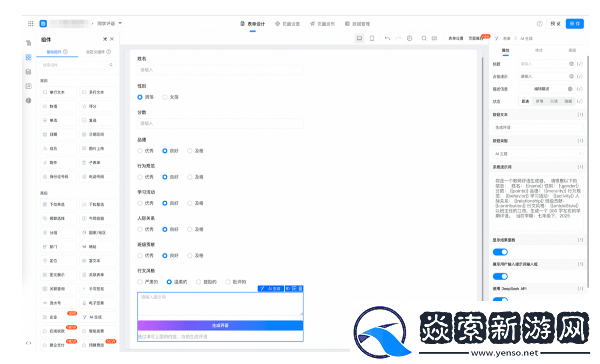Open the 样式 tab in properties panel

pyautogui.click(x=539, y=51)
